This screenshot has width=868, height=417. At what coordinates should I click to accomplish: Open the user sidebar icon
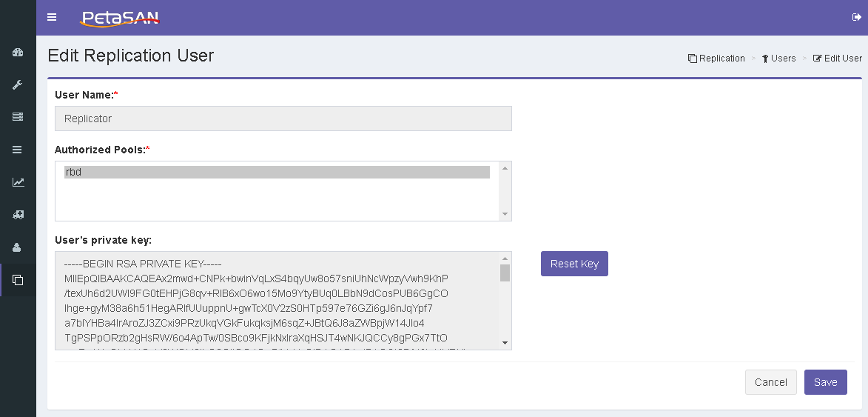[18, 247]
